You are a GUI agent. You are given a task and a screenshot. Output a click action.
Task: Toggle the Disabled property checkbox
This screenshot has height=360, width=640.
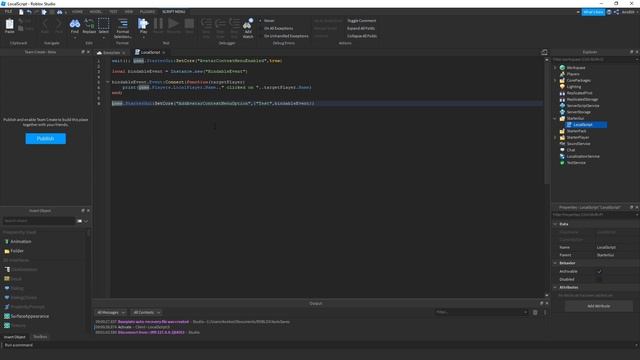coord(599,280)
